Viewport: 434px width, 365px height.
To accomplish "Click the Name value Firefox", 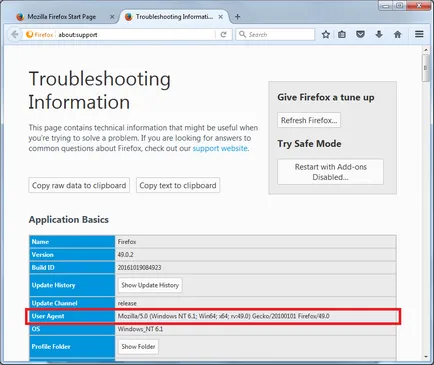I will click(x=127, y=242).
